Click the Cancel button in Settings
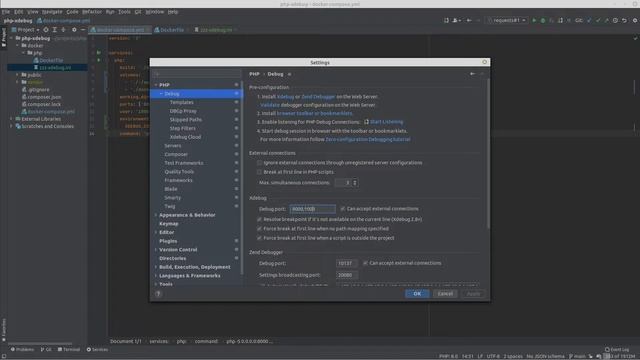The width and height of the screenshot is (640, 360). 445,293
